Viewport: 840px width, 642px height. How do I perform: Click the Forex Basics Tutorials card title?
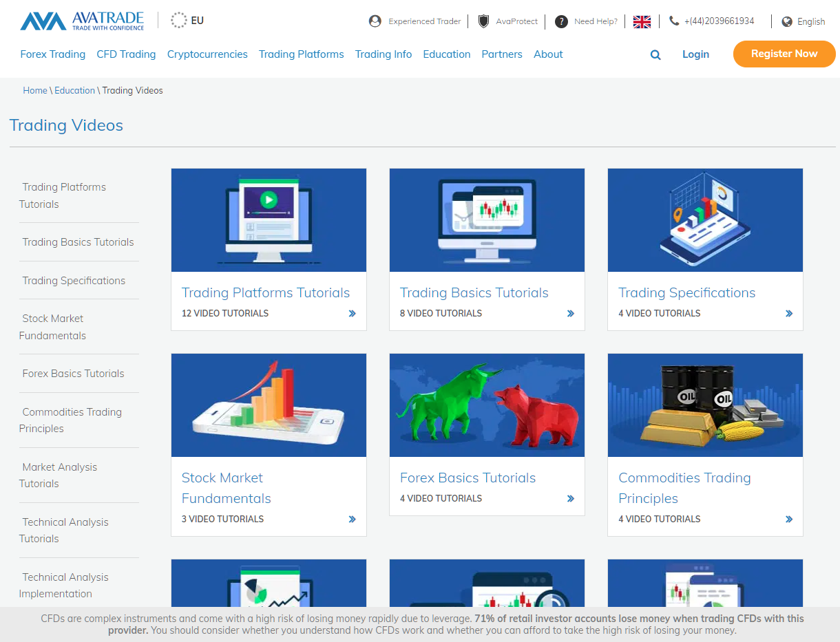(x=468, y=478)
